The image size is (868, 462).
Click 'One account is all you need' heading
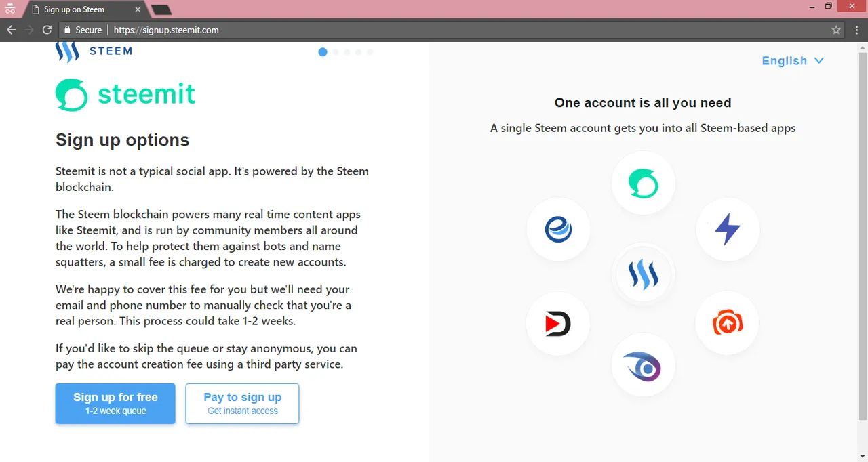tap(643, 103)
